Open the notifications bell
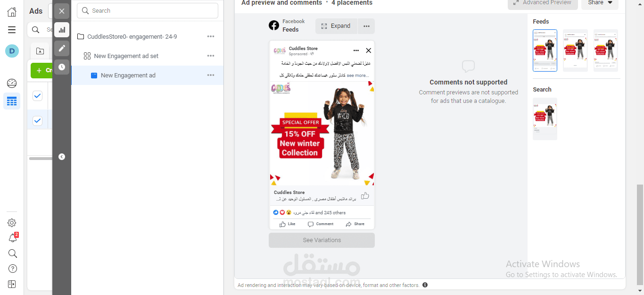The height and width of the screenshot is (295, 644). pyautogui.click(x=12, y=238)
